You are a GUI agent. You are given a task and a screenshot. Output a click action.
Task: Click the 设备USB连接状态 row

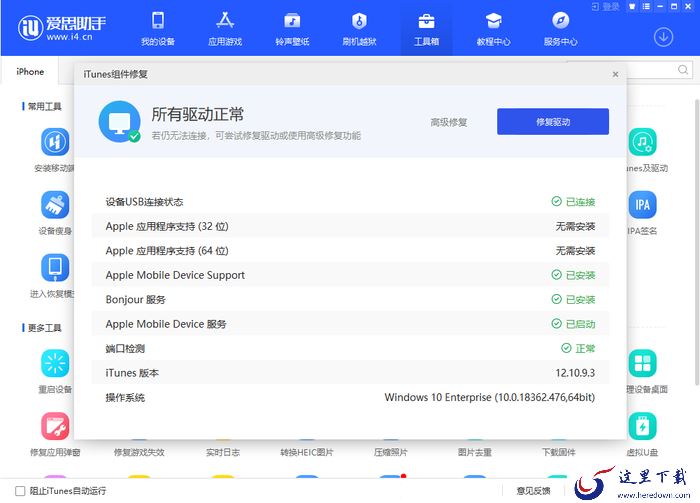pos(350,202)
